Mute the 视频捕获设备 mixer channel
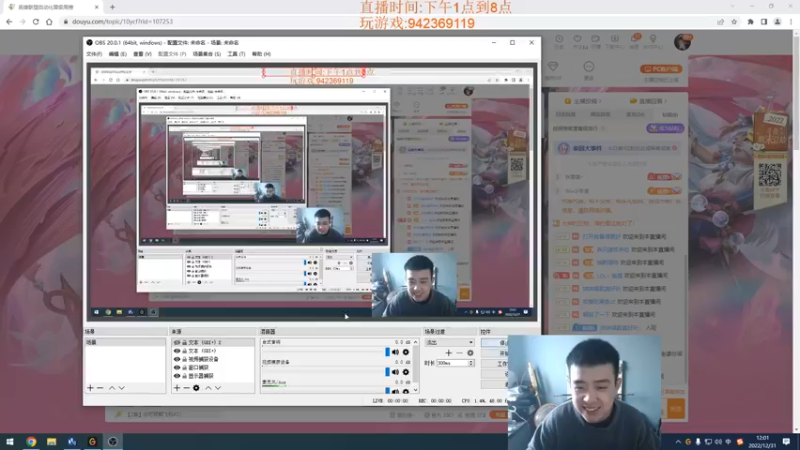 click(x=395, y=372)
